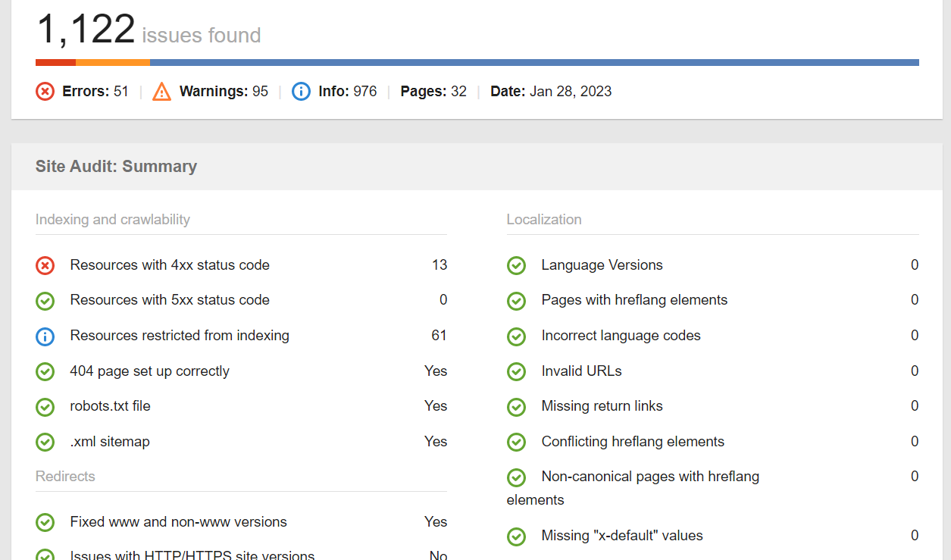Click check icon beside .xml sitemap
The image size is (951, 560).
(45, 442)
